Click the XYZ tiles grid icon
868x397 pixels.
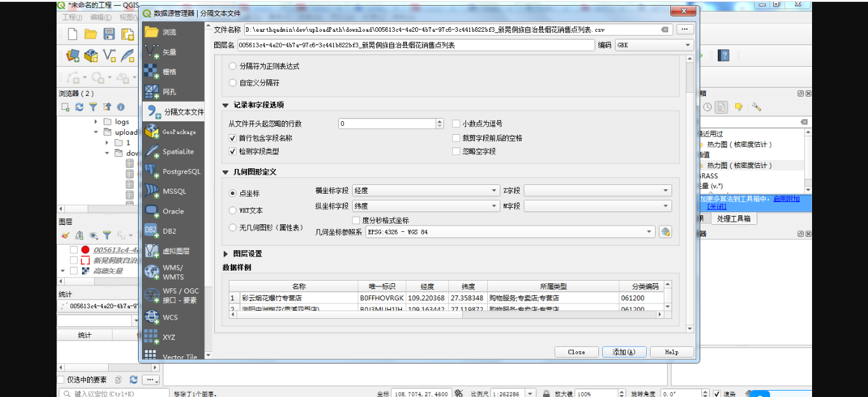tap(151, 337)
